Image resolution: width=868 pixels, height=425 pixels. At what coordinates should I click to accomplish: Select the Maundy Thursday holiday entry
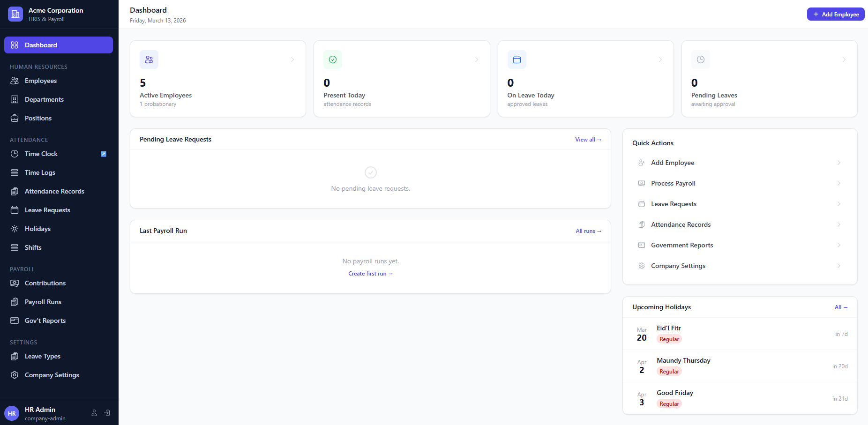683,361
